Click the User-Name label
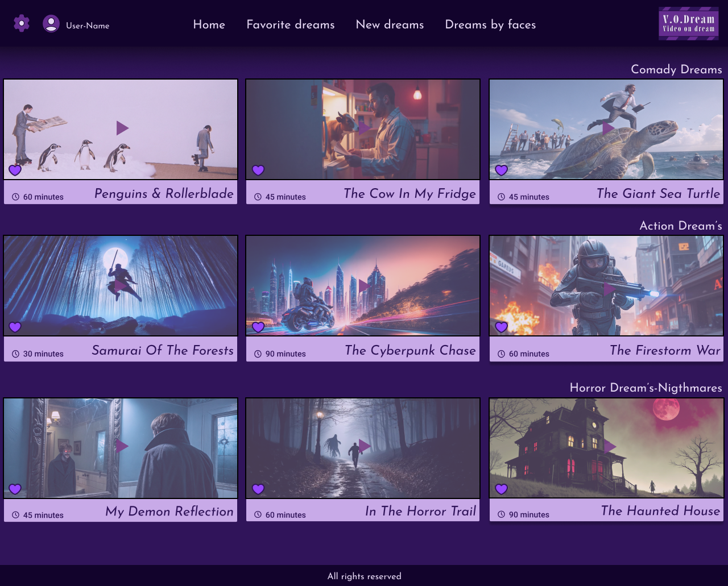728x586 pixels. (x=88, y=26)
